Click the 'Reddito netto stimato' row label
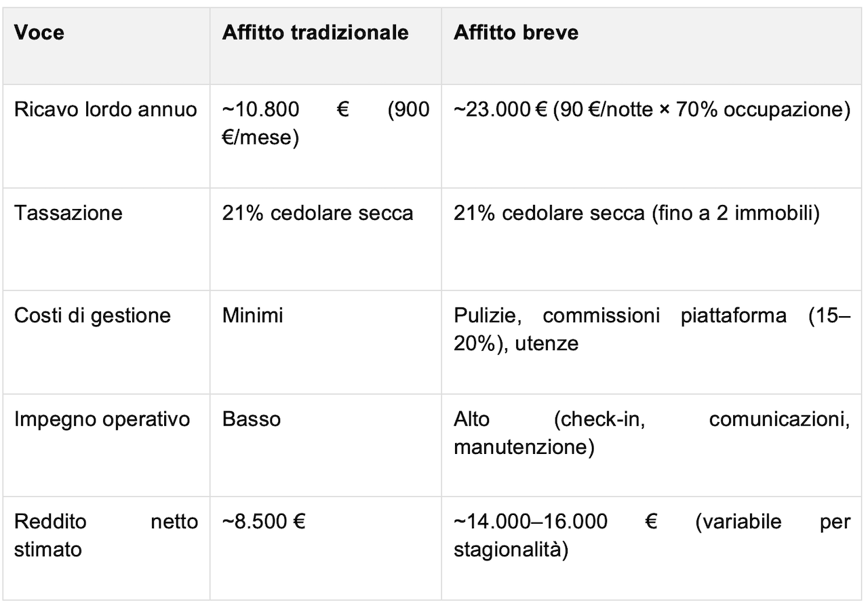 pyautogui.click(x=106, y=548)
